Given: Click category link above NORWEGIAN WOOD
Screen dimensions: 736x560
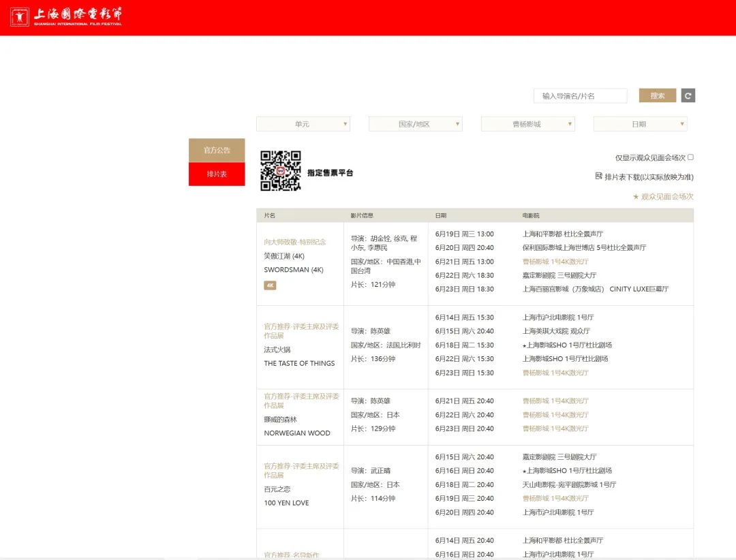Looking at the screenshot, I should click(301, 401).
